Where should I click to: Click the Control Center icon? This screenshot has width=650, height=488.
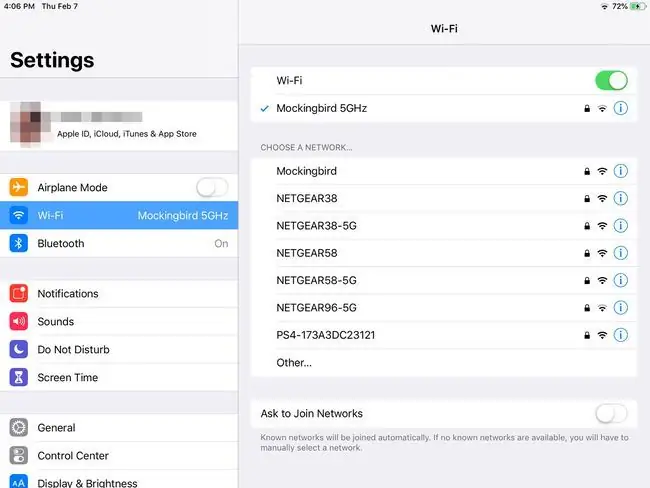[19, 456]
